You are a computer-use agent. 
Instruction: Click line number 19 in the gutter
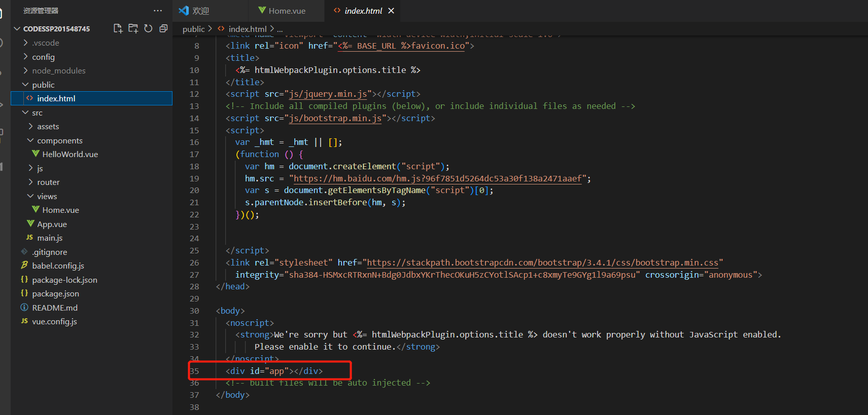pos(194,178)
